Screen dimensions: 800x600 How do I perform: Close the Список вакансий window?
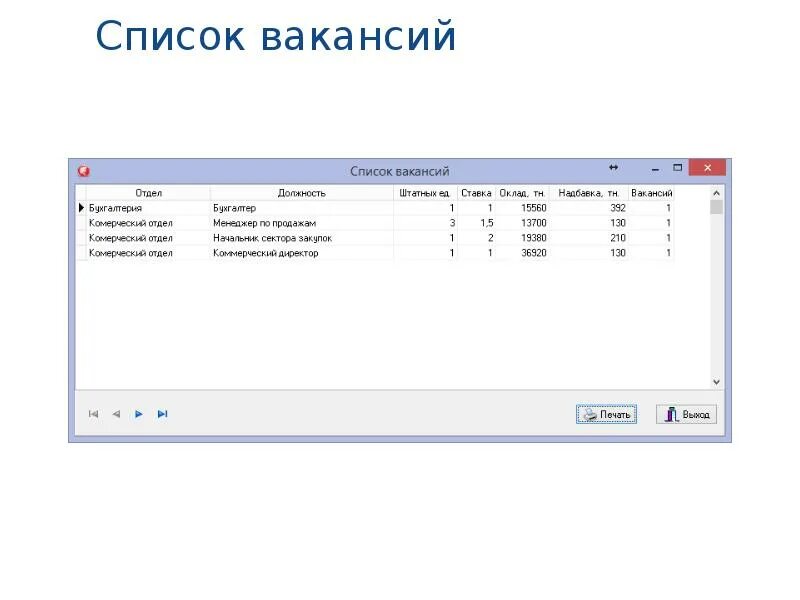[x=707, y=167]
